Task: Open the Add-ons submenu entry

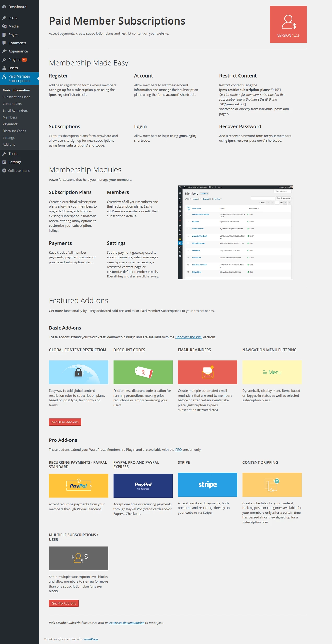Action: 9,144
